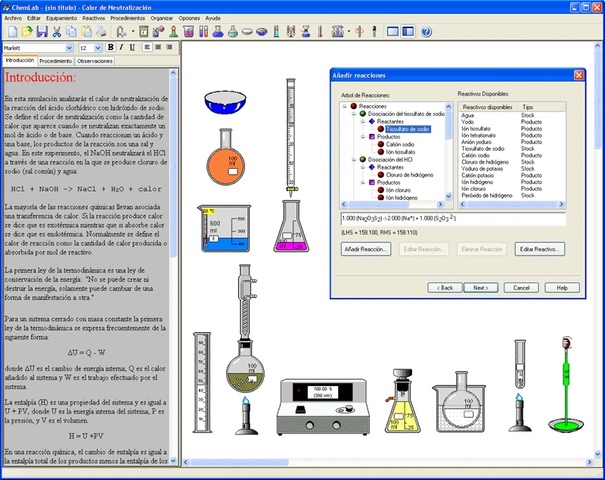The height and width of the screenshot is (480, 605).
Task: Switch to the Observaciones tab
Action: (95, 61)
